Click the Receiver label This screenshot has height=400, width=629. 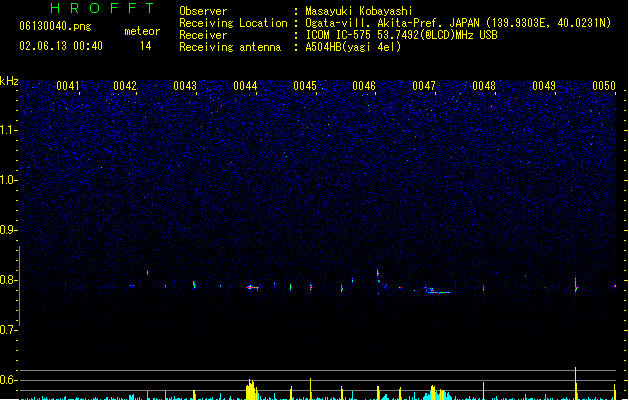pyautogui.click(x=203, y=35)
